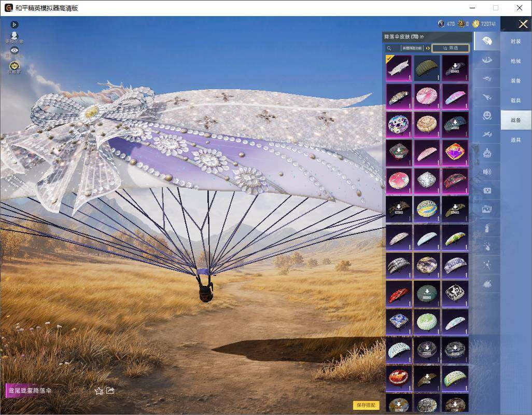Image resolution: width=532 pixels, height=415 pixels.
Task: Open the change character avatar icon
Action: click(14, 38)
